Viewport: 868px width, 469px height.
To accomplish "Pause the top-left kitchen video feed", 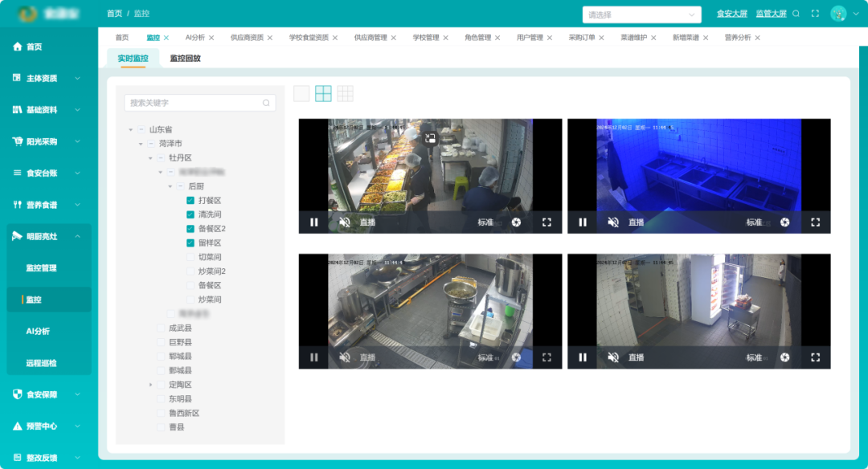I will point(314,222).
